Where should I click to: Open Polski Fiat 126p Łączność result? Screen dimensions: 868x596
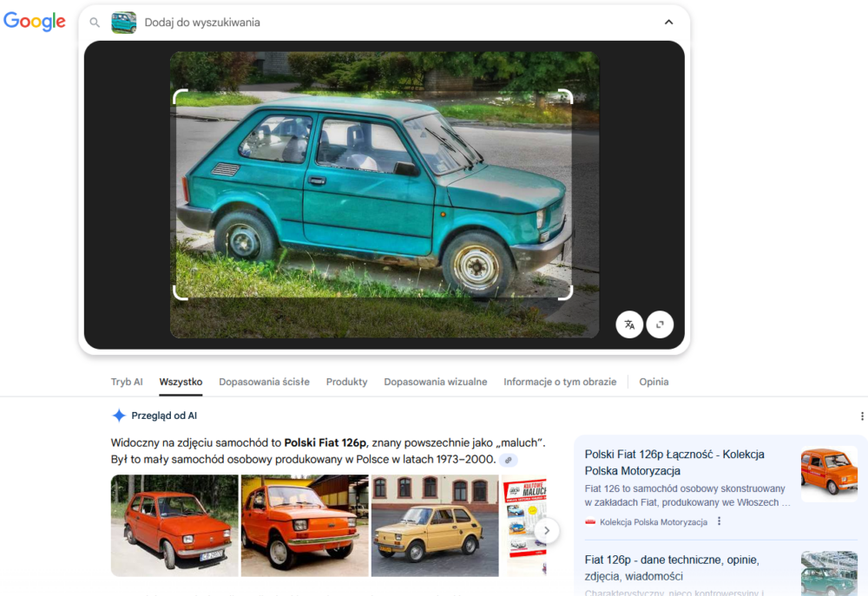[x=674, y=462]
